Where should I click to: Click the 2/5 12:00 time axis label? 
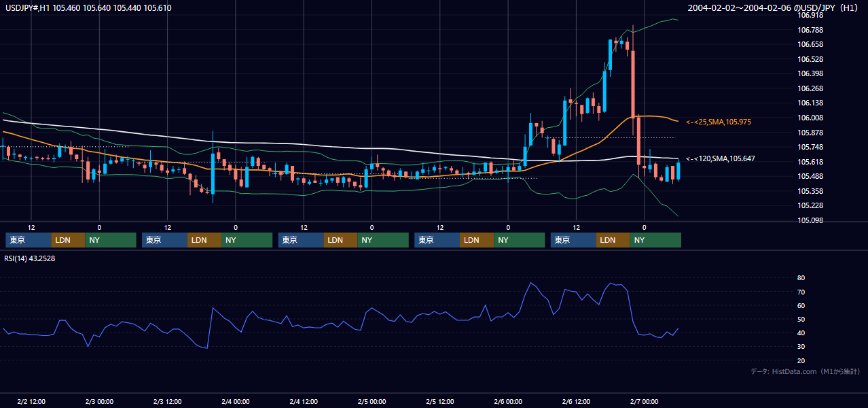click(x=440, y=401)
